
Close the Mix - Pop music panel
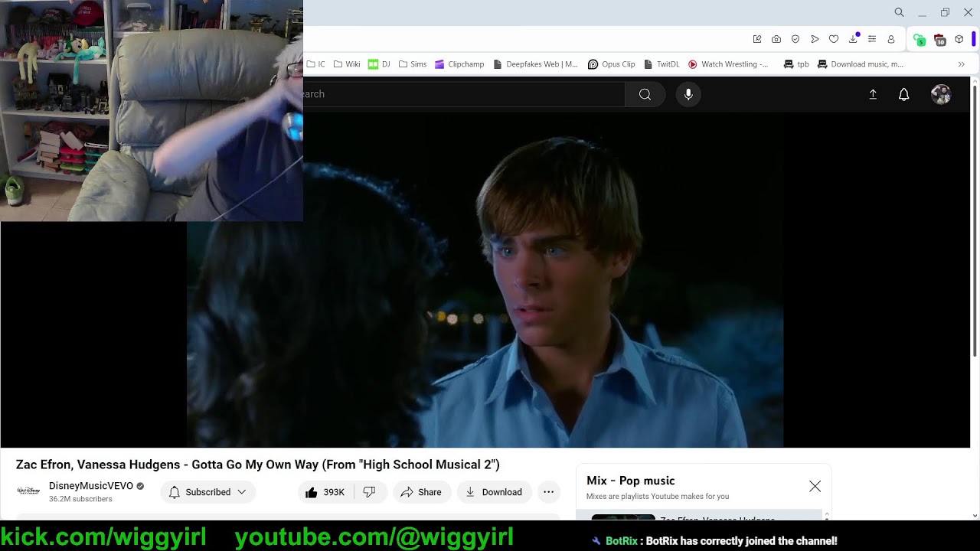coord(815,487)
